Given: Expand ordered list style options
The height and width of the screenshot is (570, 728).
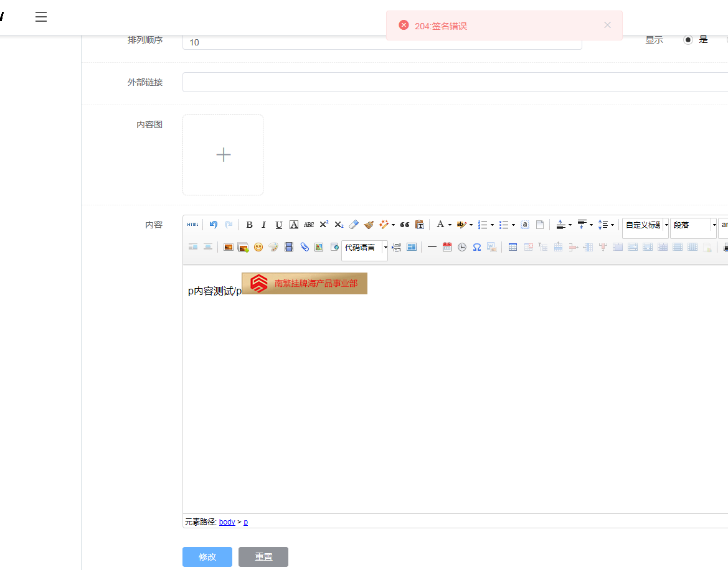Looking at the screenshot, I should pos(492,225).
